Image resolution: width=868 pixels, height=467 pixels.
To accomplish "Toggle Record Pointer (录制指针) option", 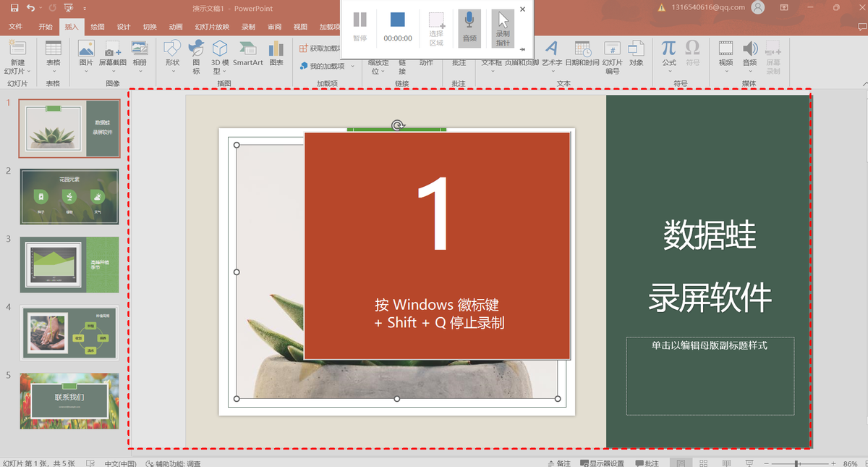I will tap(503, 28).
